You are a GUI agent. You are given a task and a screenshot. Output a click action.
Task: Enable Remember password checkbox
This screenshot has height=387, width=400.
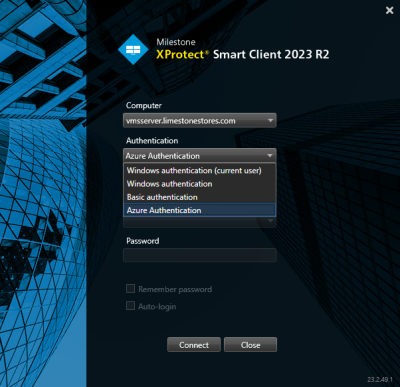(x=130, y=289)
